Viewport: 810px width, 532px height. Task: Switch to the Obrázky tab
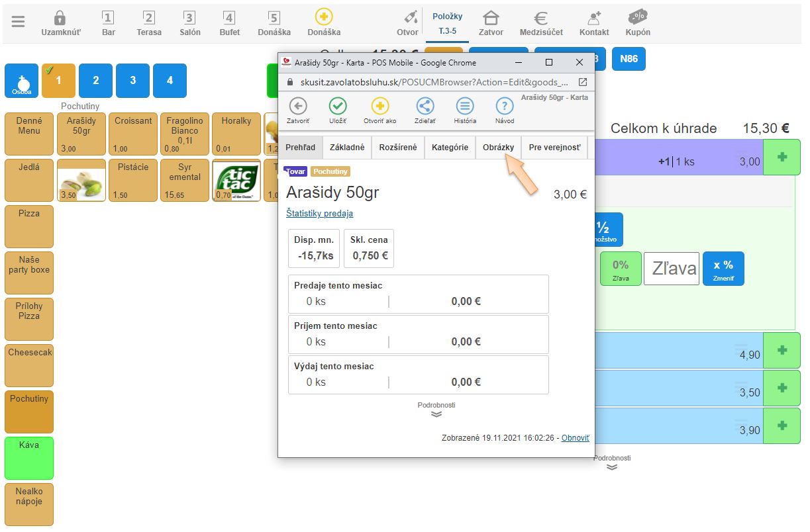(x=498, y=148)
